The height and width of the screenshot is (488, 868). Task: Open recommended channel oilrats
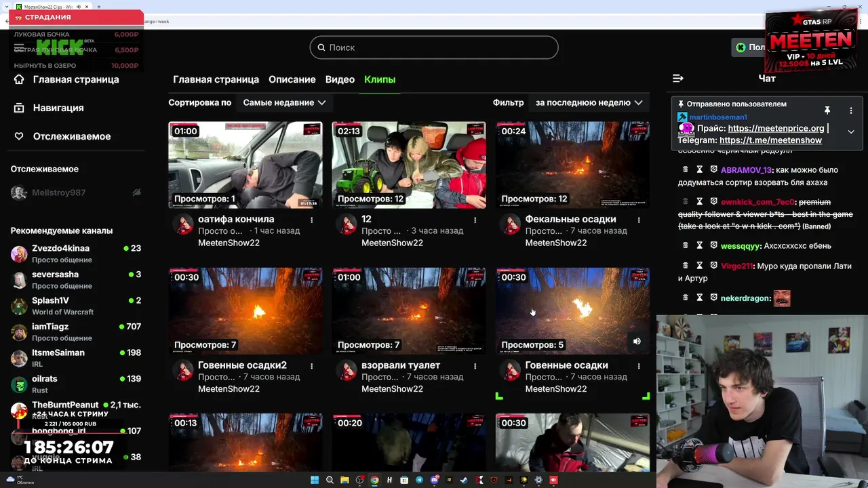pos(76,384)
